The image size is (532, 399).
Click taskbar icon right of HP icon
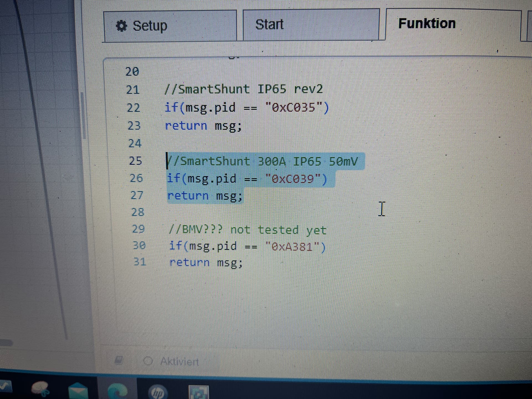tap(198, 392)
